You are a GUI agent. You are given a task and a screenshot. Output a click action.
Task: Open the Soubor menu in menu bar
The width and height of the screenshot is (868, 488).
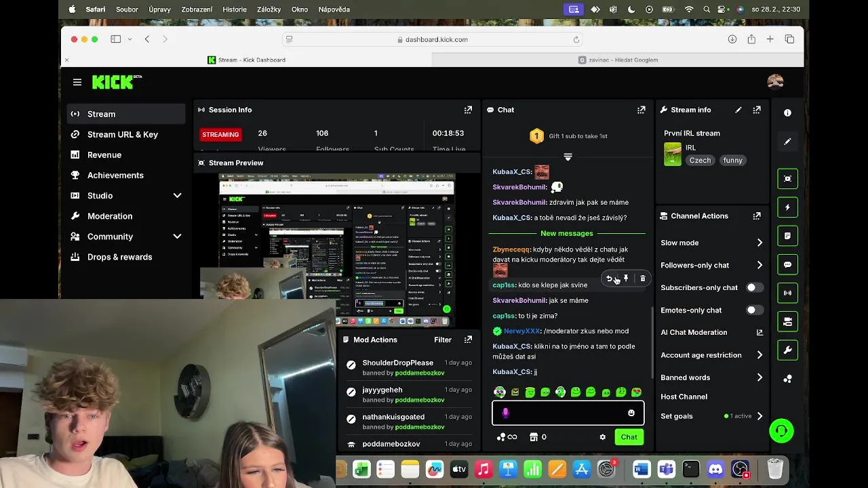(127, 9)
